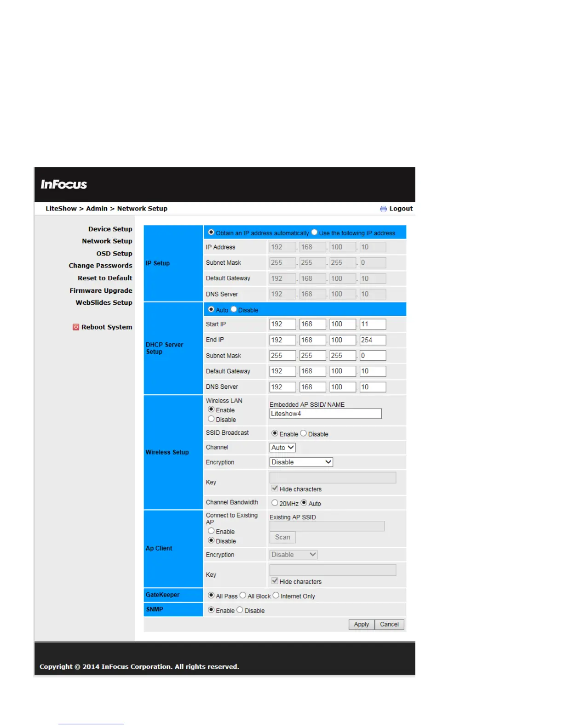Enable SNMP
Screen dimensions: 563x728
[x=211, y=610]
